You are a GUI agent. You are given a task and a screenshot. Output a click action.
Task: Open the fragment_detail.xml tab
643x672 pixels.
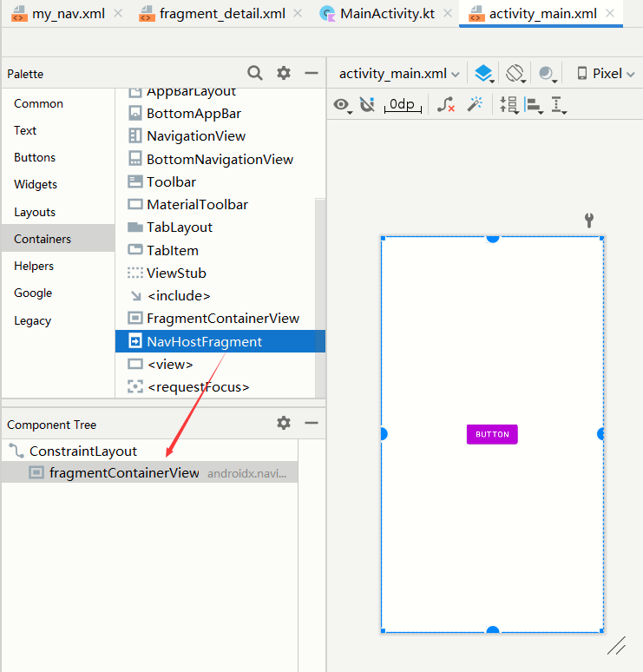click(x=220, y=14)
